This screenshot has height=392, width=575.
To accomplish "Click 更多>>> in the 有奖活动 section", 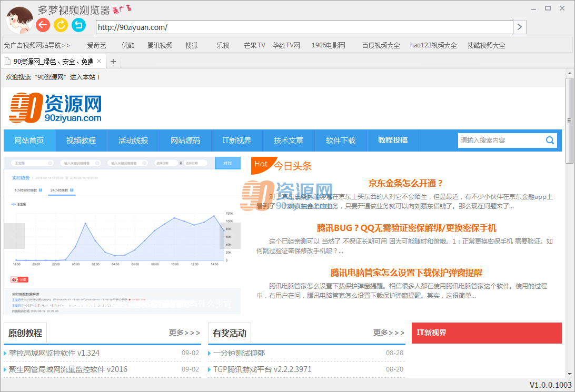I will 389,333.
